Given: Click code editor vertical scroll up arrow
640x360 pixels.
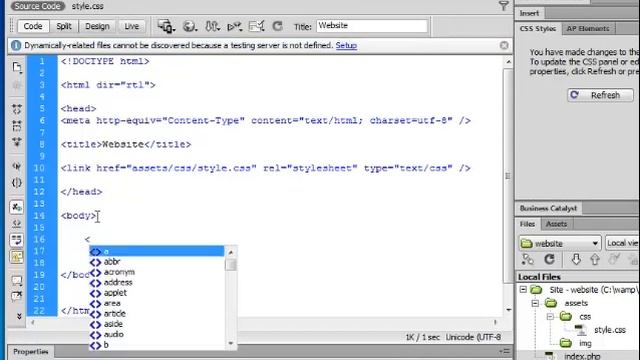Looking at the screenshot, I should click(508, 62).
